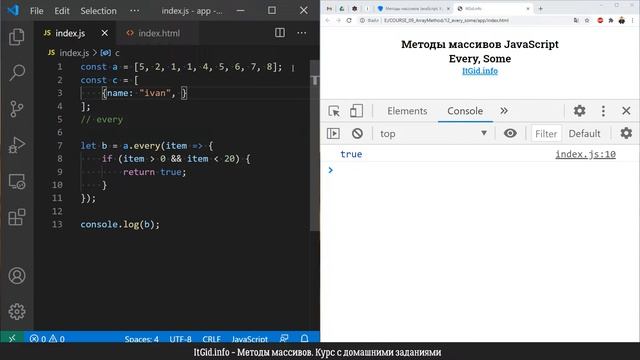
Task: Select an element to inspect in DevTools
Action: pos(334,111)
